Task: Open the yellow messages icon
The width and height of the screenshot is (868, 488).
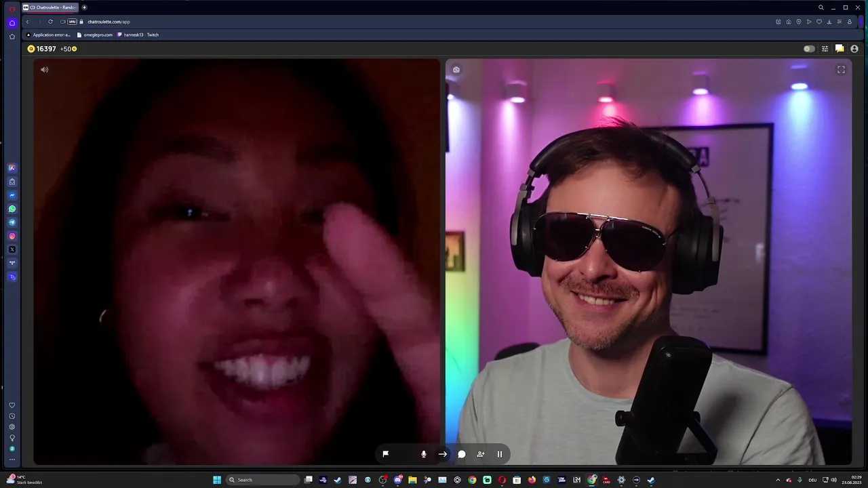Action: [840, 49]
